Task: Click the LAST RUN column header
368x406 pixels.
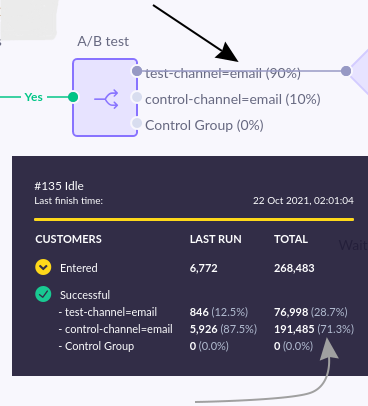Action: click(216, 239)
